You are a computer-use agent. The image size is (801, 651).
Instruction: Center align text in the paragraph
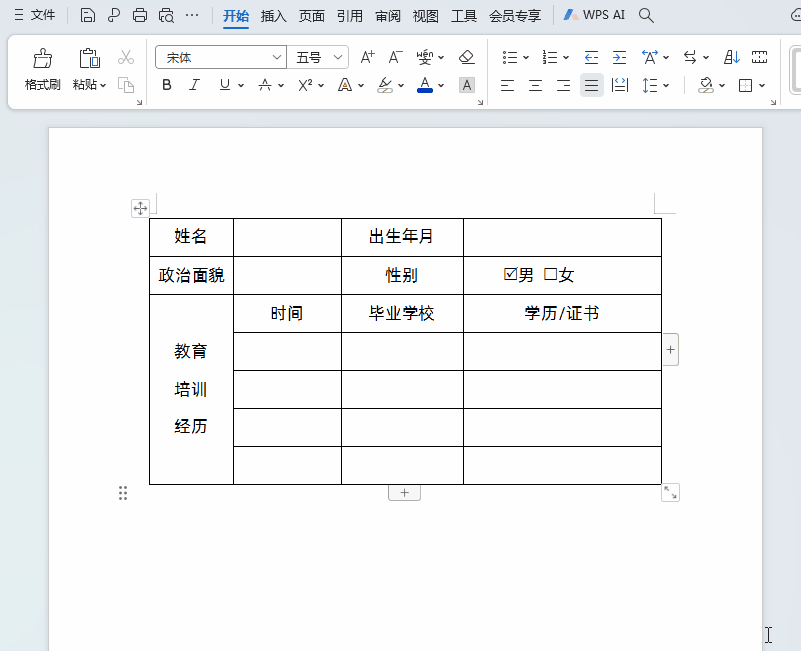click(536, 86)
